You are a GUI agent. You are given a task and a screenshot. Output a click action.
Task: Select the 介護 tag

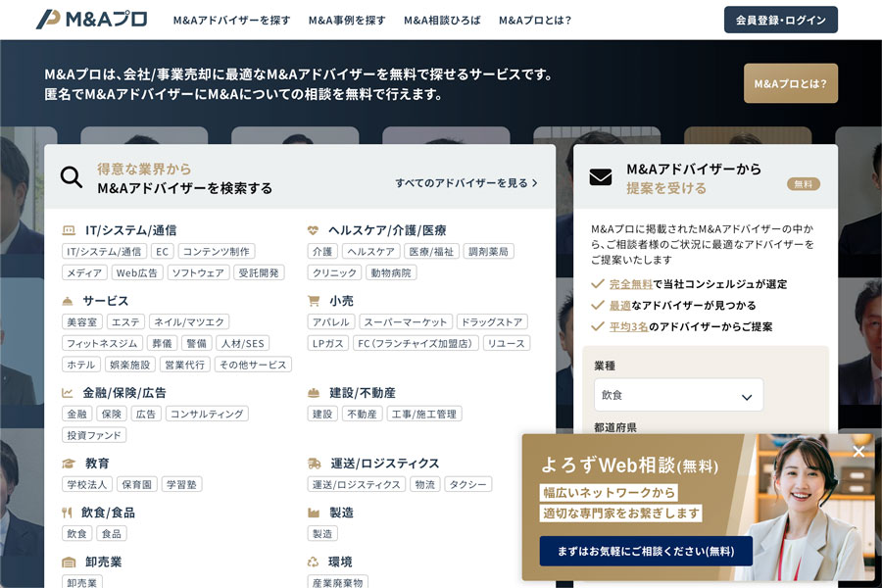click(x=322, y=252)
